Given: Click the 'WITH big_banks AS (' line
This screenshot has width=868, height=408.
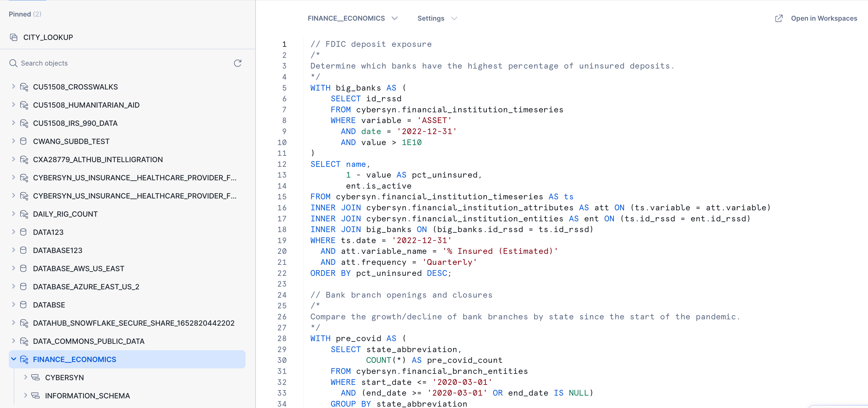Looking at the screenshot, I should click(358, 88).
